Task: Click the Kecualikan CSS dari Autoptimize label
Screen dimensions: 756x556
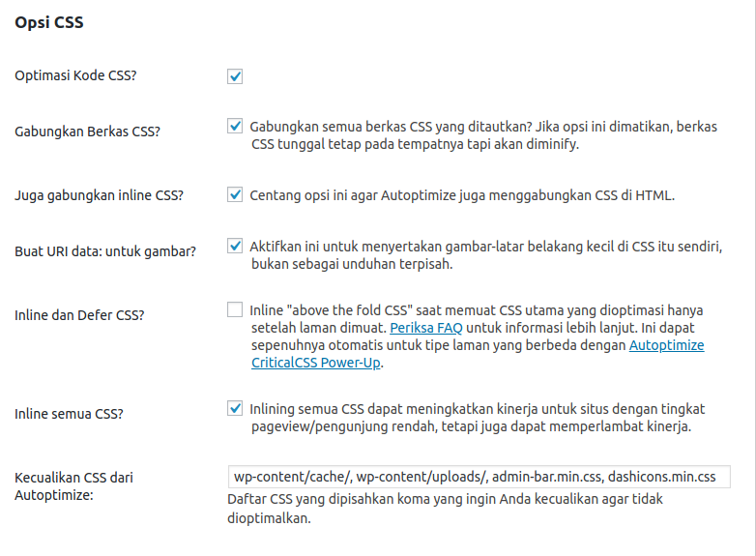Action: click(73, 486)
